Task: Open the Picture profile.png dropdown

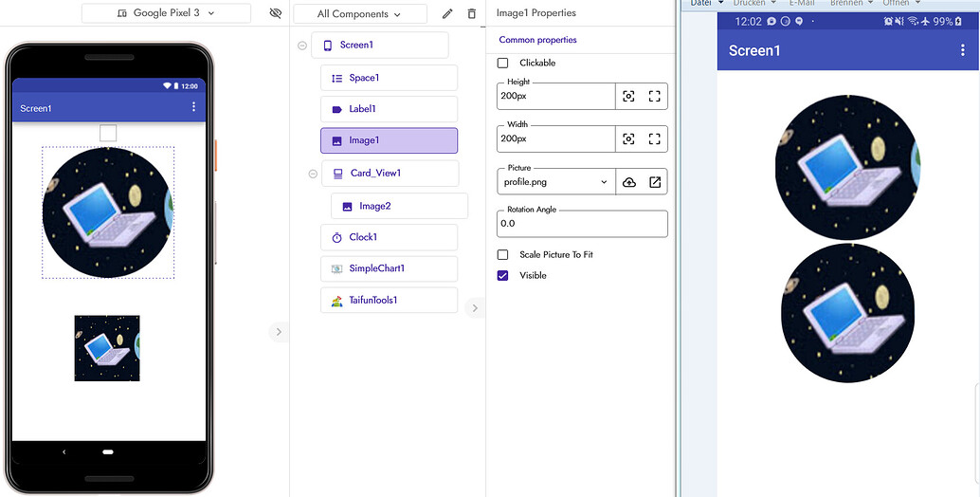Action: tap(555, 182)
